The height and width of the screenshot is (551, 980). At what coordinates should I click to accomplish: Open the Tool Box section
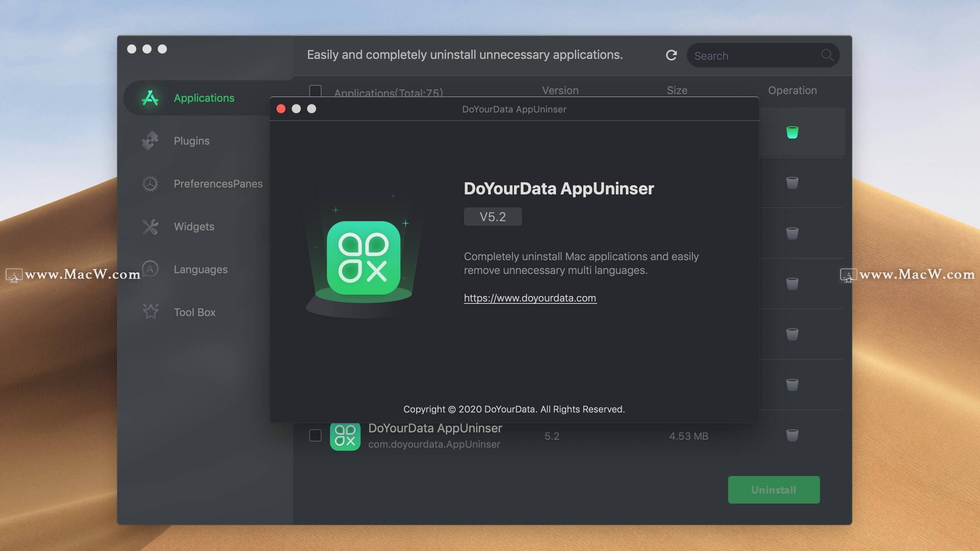[194, 312]
